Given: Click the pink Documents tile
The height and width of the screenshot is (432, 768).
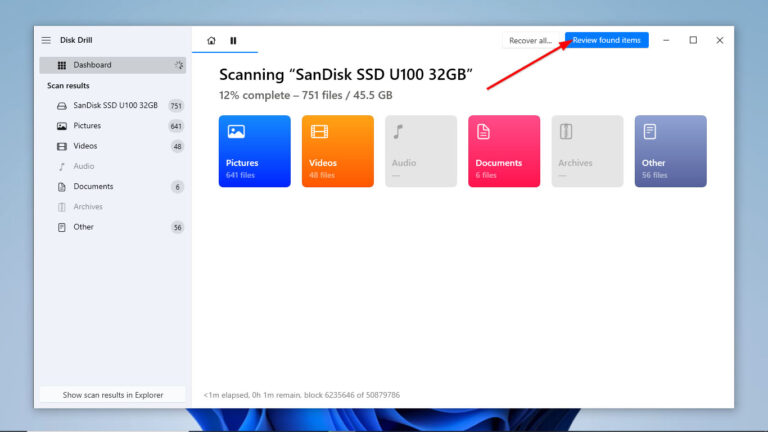Looking at the screenshot, I should pyautogui.click(x=504, y=151).
